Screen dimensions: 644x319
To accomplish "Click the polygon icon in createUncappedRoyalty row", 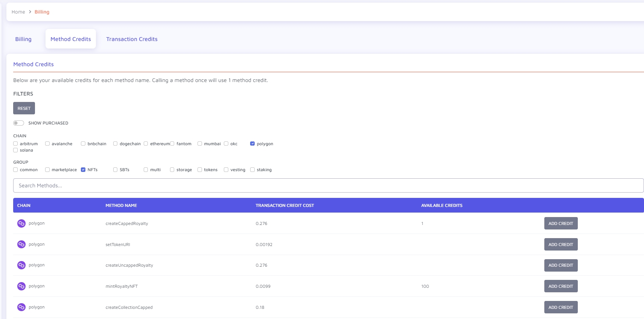I will 21,265.
